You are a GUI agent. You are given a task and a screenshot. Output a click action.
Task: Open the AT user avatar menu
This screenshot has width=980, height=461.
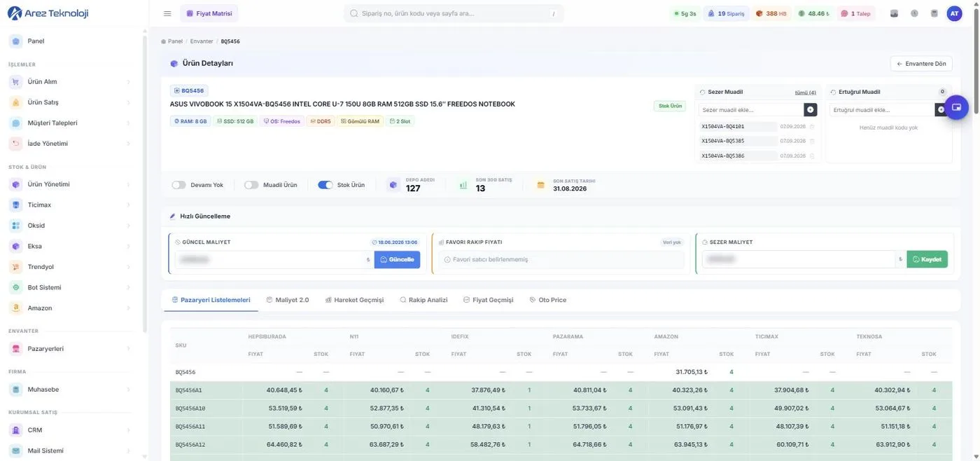(954, 13)
